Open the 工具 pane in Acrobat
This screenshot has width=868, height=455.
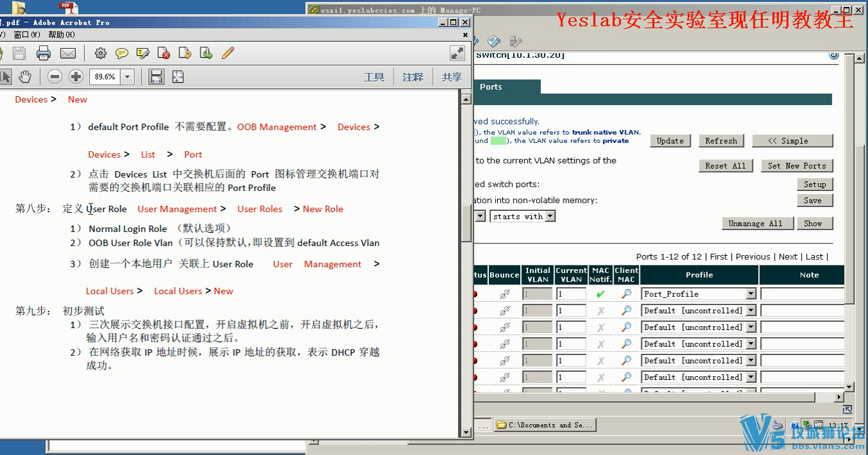[374, 77]
